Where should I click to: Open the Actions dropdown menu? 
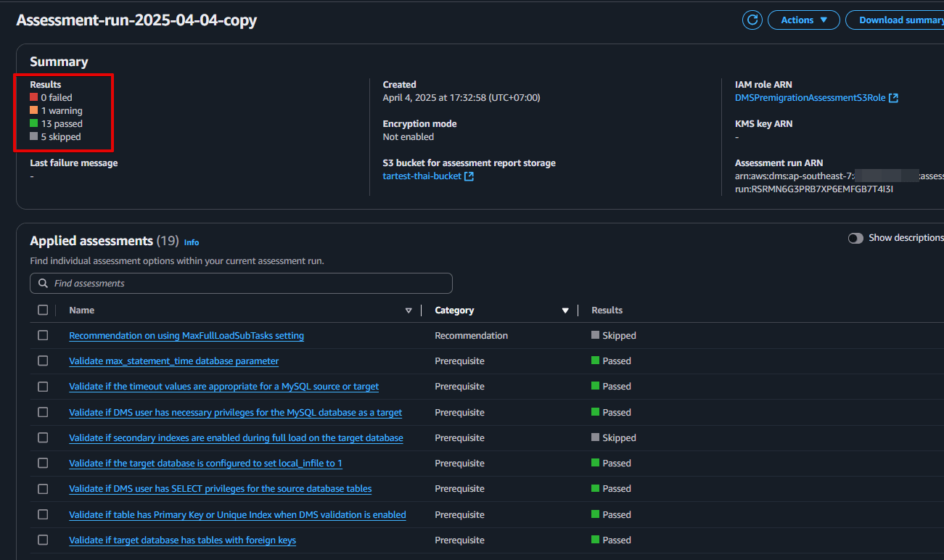(804, 20)
